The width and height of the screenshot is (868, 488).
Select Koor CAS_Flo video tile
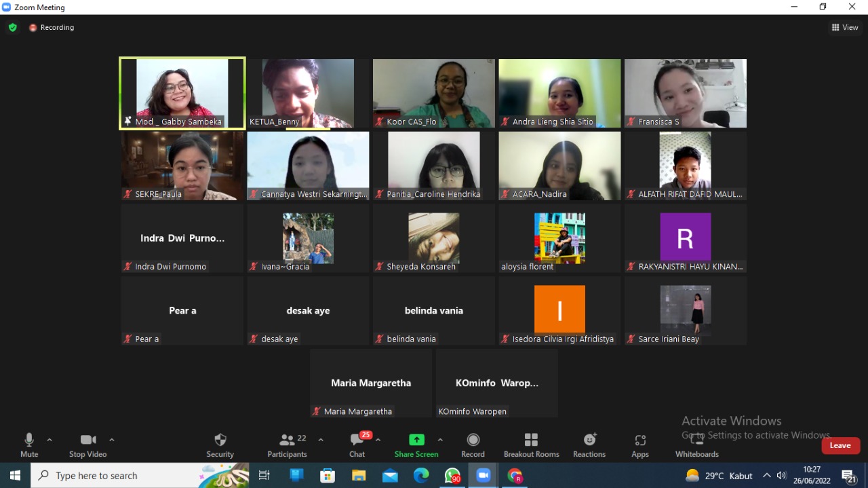(434, 93)
